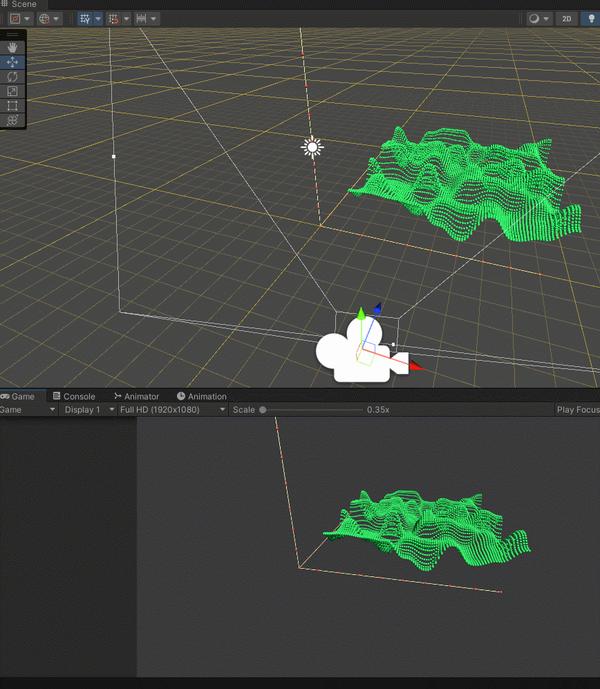The width and height of the screenshot is (600, 689).
Task: Select the Scale tool
Action: point(12,91)
